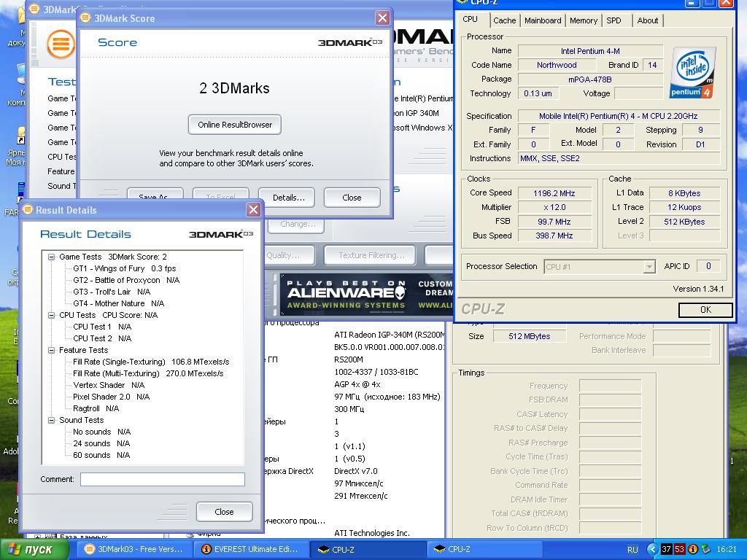Click the Details... button in Score window
This screenshot has width=747, height=560.
pyautogui.click(x=288, y=198)
